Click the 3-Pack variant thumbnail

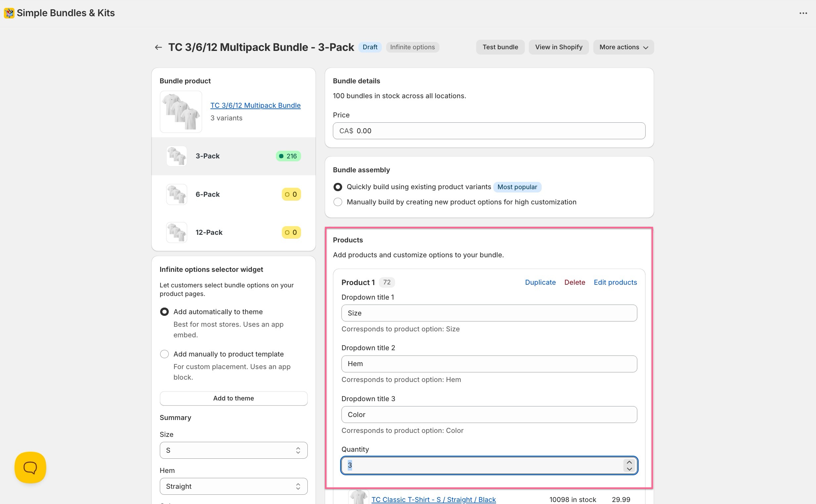pos(176,156)
